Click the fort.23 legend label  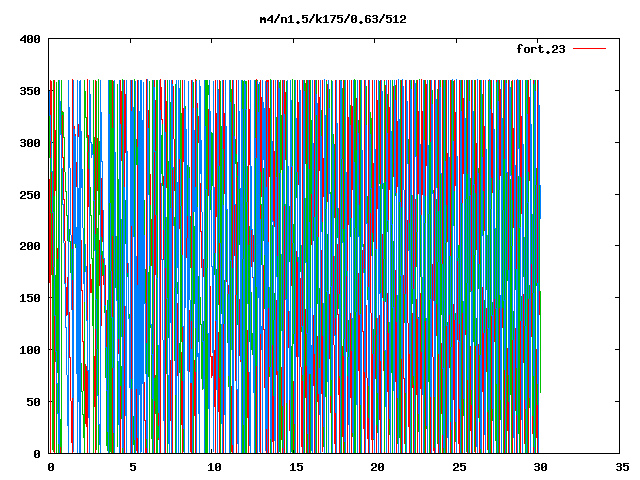coord(541,49)
